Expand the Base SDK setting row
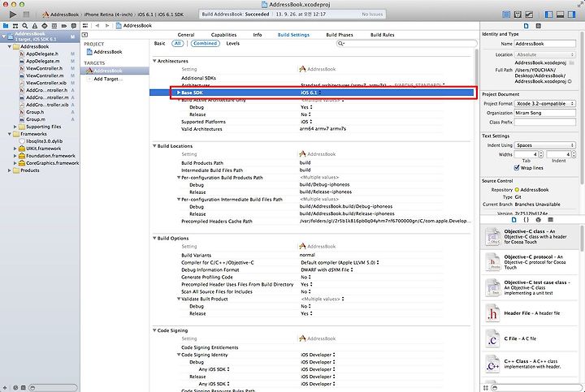This screenshot has height=392, width=585. (x=179, y=93)
